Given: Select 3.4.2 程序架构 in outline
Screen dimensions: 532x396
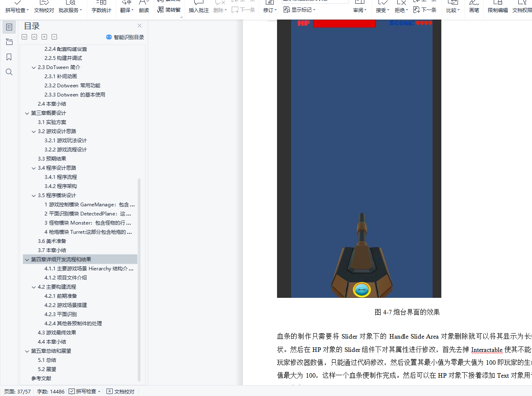Looking at the screenshot, I should pos(61,186).
